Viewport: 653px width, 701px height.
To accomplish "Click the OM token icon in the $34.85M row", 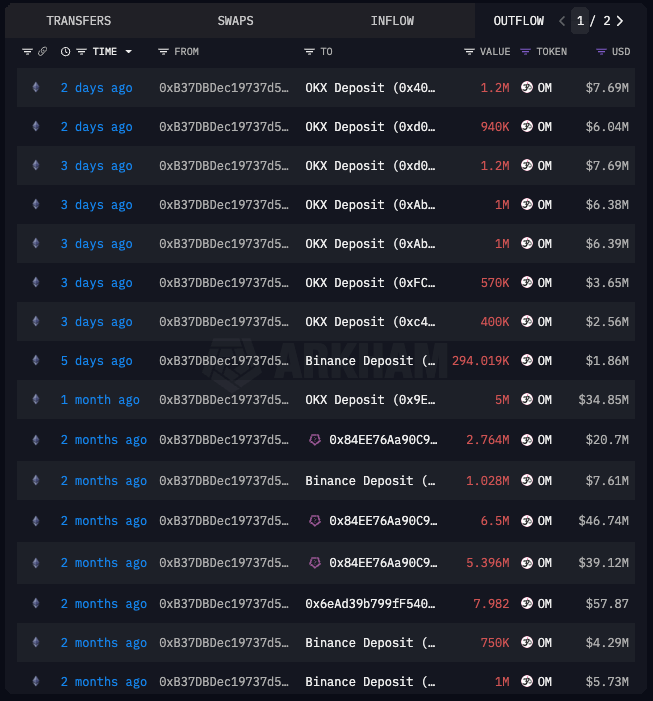I will pos(527,400).
